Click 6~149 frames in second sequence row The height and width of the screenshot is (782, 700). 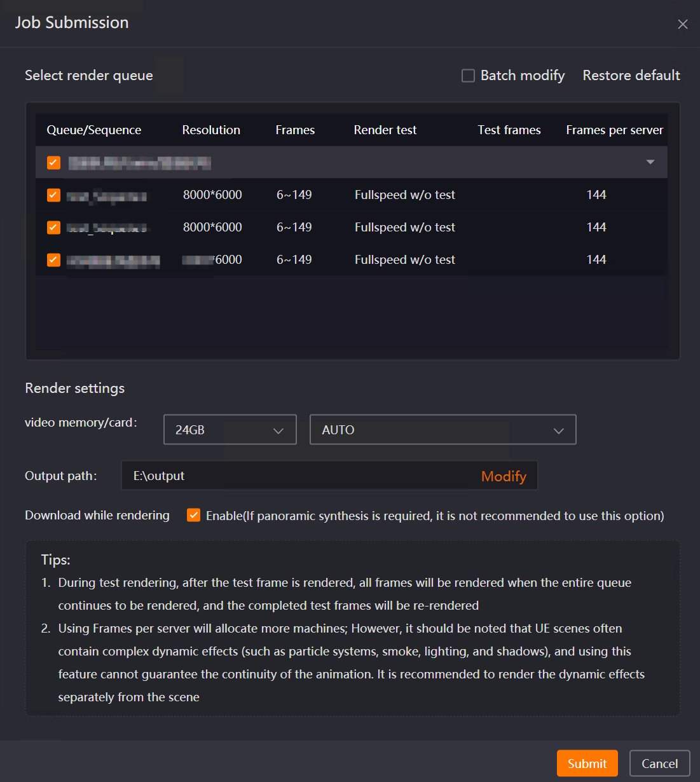pyautogui.click(x=294, y=227)
